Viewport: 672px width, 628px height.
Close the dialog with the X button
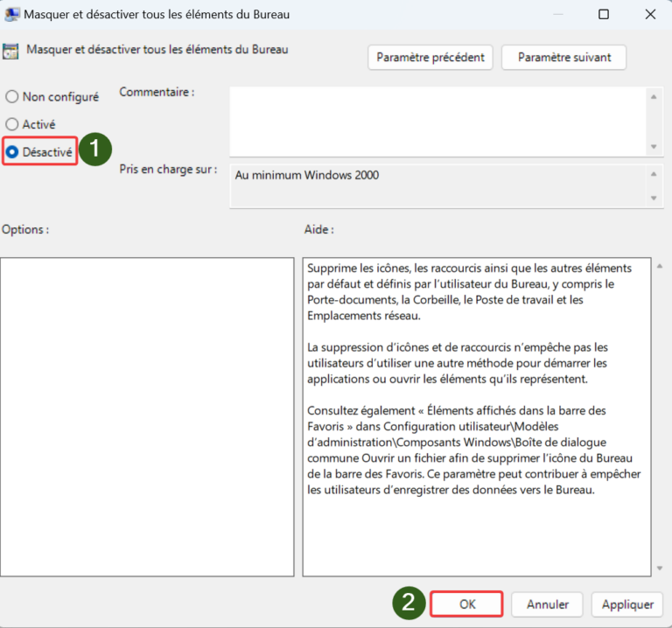coord(648,14)
